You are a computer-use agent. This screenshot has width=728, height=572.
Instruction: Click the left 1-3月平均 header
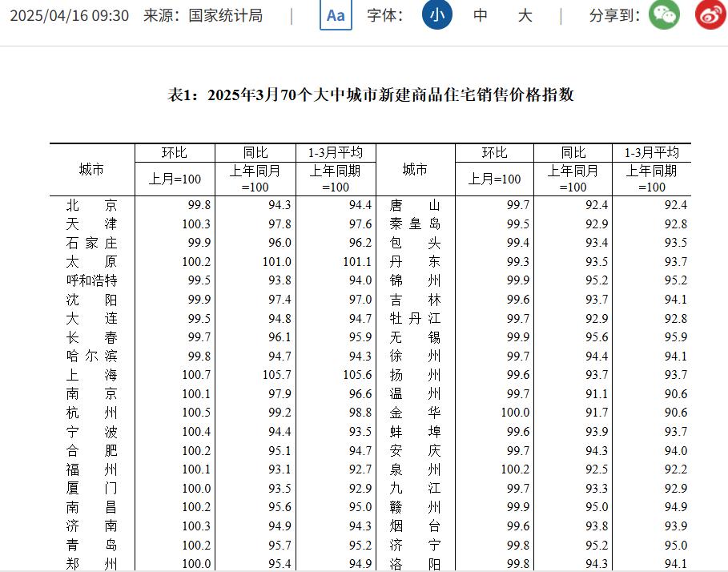tap(336, 152)
